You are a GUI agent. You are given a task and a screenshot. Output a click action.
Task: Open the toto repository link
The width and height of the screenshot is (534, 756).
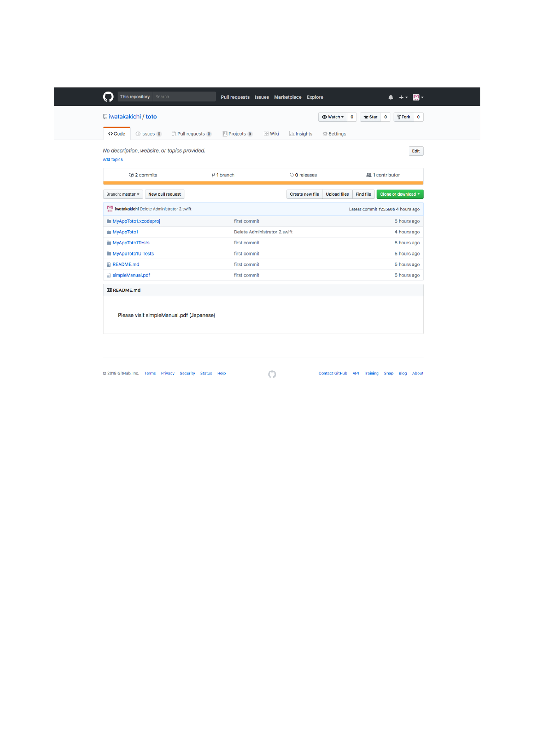pyautogui.click(x=151, y=117)
